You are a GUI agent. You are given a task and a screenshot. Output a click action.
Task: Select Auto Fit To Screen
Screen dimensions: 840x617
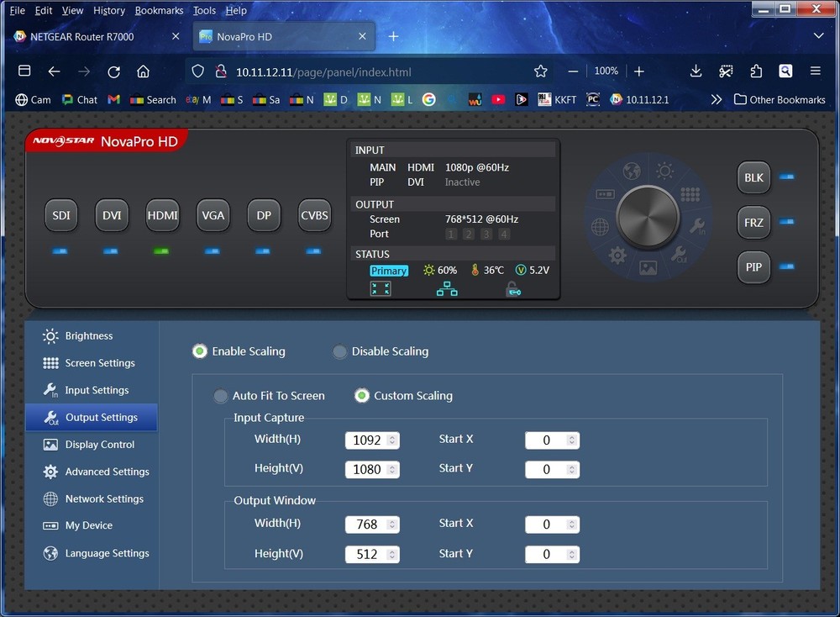220,395
